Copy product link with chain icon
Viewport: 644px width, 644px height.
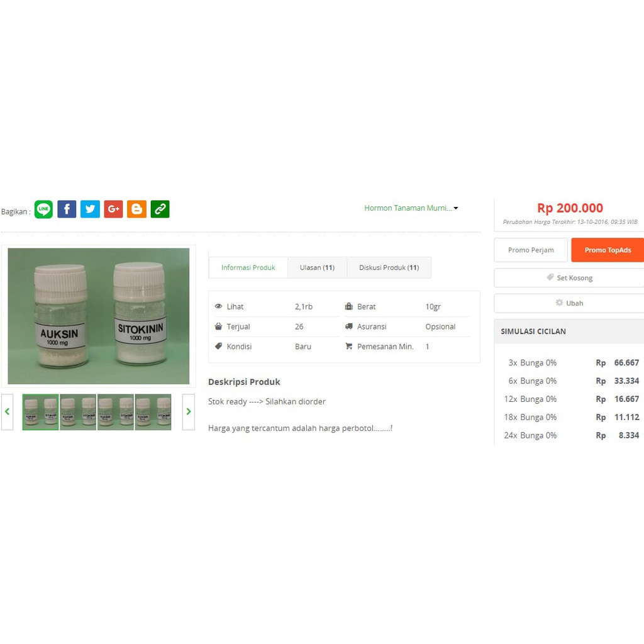tap(160, 209)
